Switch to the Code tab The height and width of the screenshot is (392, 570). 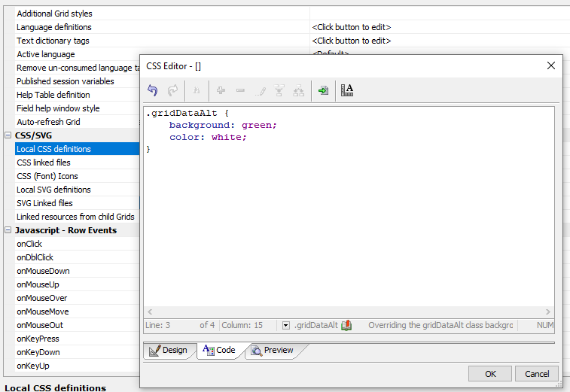pos(219,350)
